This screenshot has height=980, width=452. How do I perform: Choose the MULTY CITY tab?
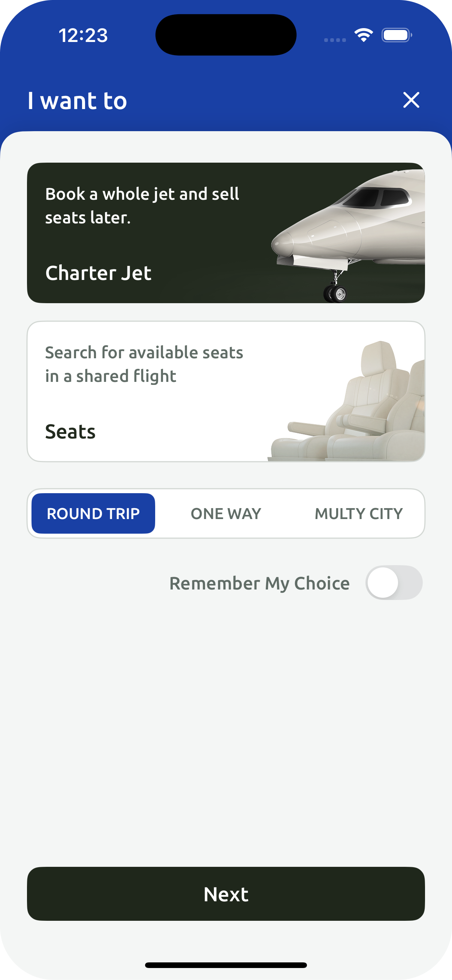358,513
